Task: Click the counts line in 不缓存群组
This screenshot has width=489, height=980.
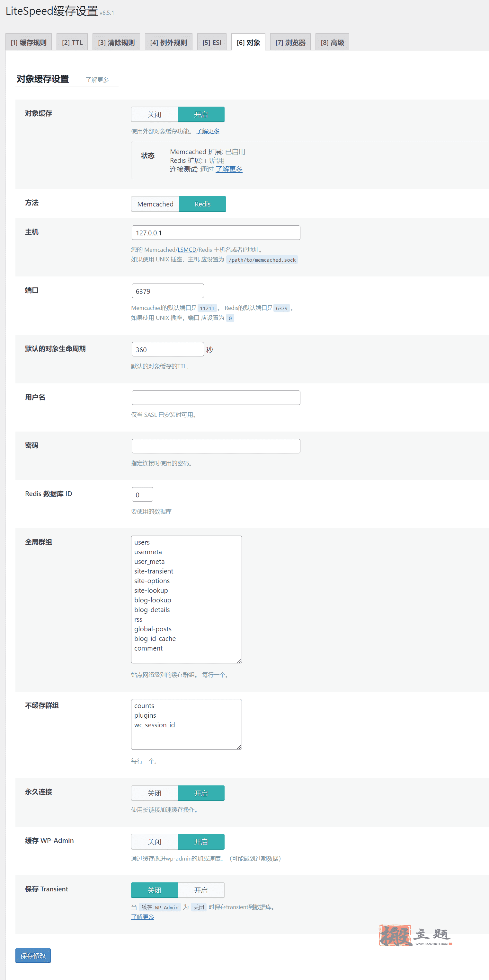Action: point(144,706)
